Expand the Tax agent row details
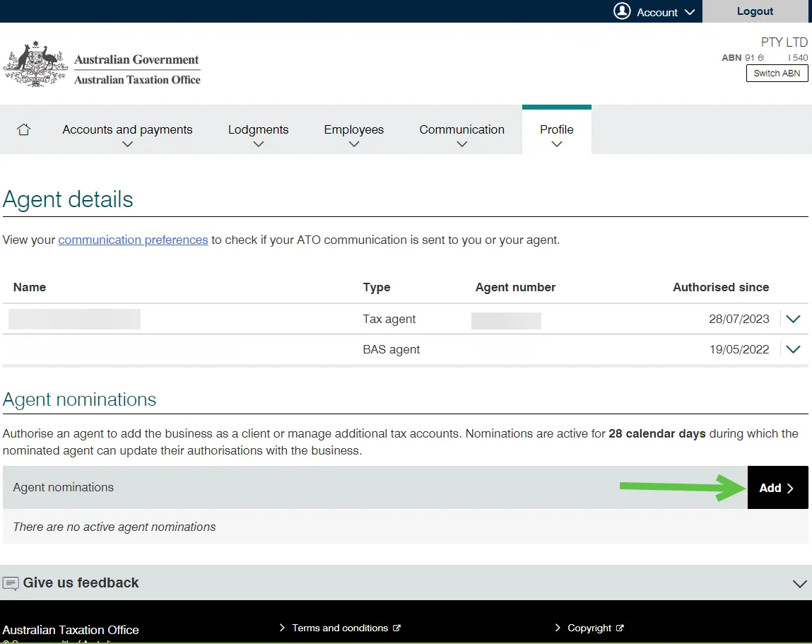The width and height of the screenshot is (812, 644). tap(793, 319)
